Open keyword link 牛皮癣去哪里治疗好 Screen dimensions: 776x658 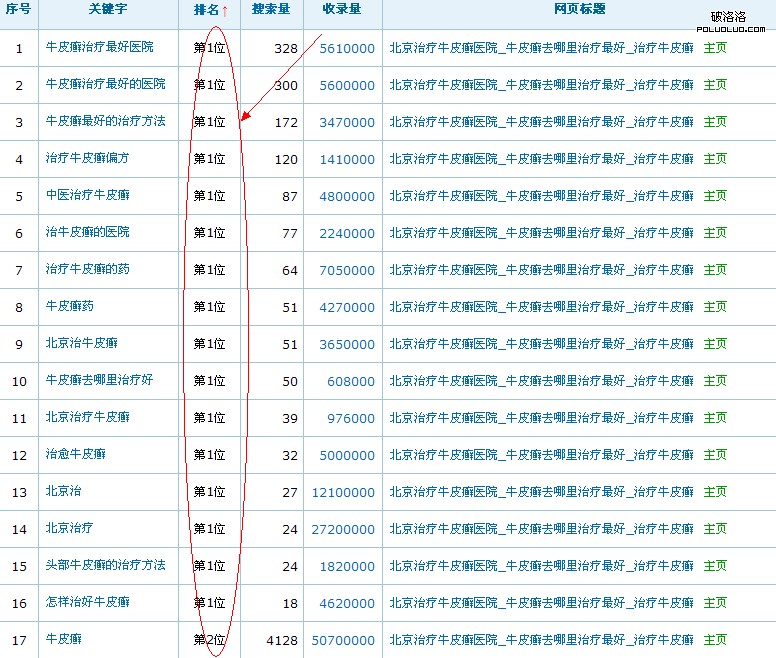(100, 381)
